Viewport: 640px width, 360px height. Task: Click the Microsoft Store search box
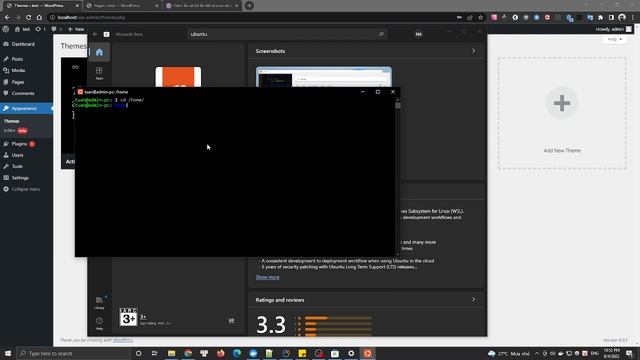288,34
